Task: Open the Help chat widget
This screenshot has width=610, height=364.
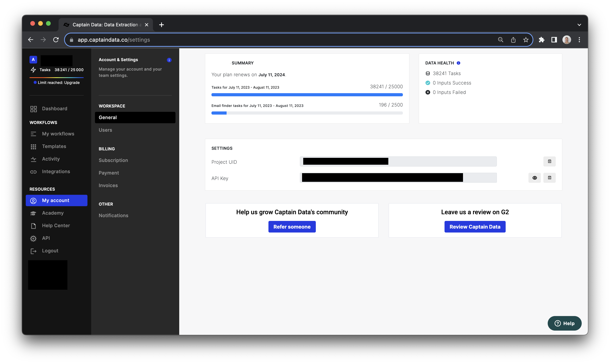Action: [564, 323]
